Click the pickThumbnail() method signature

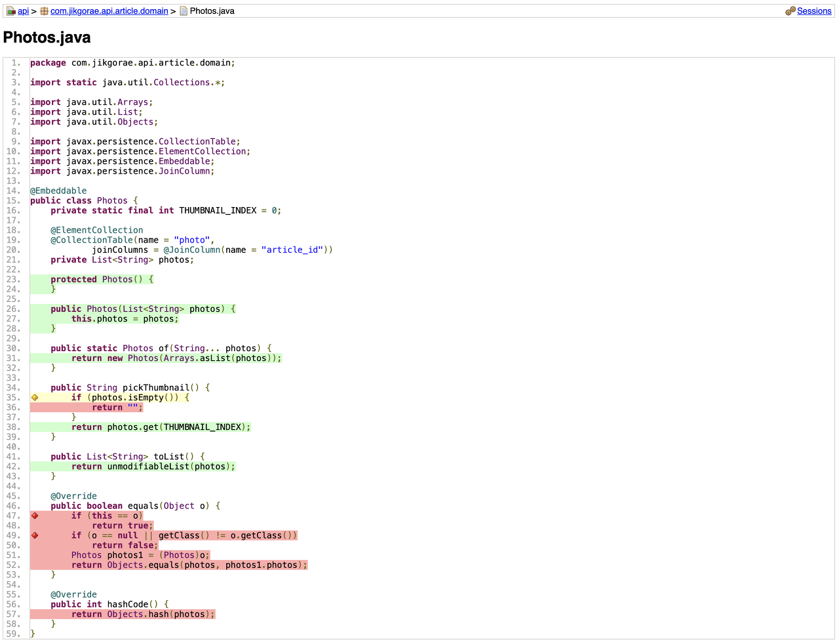pyautogui.click(x=130, y=387)
